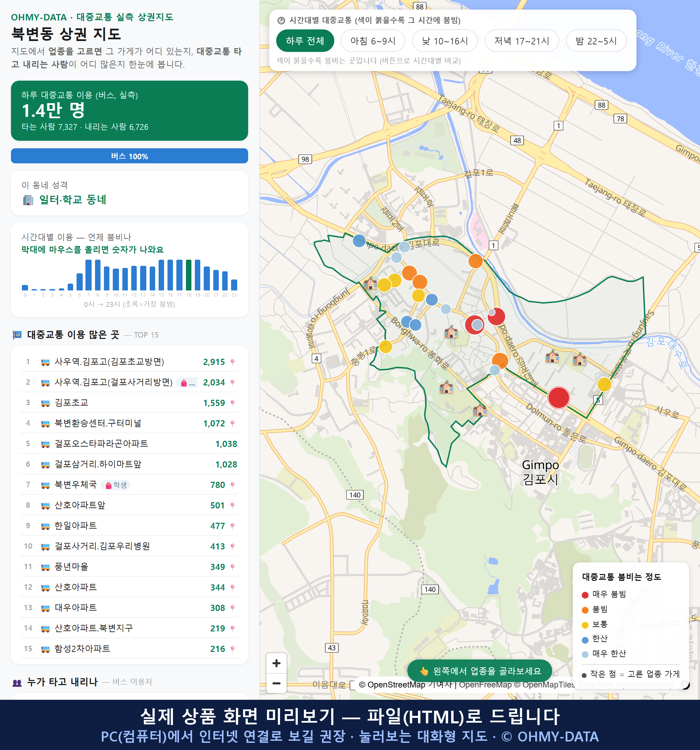The height and width of the screenshot is (750, 700).
Task: Select 걸포사거리.김포우리병원 row
Action: (x=130, y=546)
